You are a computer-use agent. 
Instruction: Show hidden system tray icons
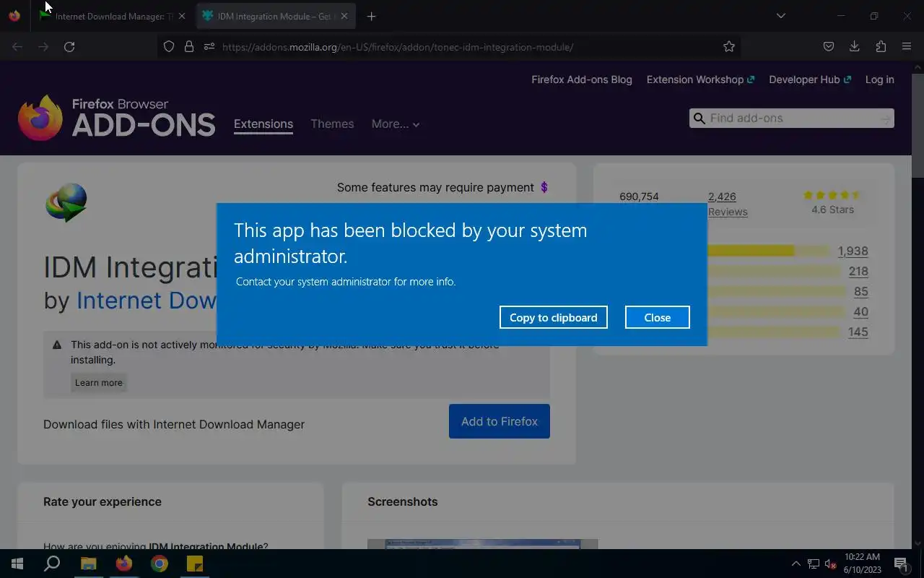click(x=796, y=564)
